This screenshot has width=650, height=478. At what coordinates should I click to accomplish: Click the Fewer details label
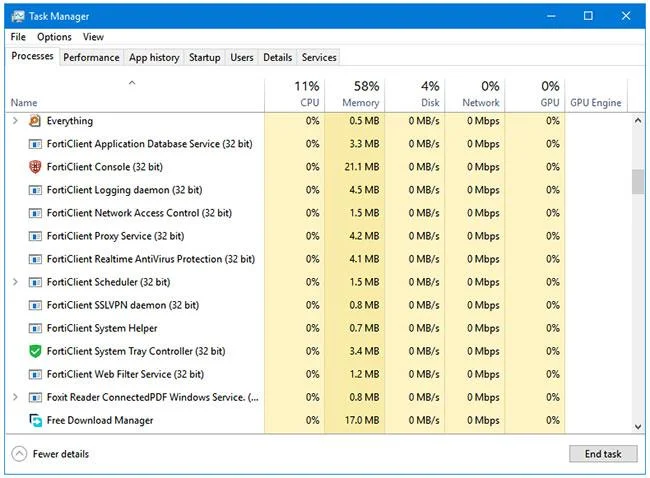[x=61, y=454]
